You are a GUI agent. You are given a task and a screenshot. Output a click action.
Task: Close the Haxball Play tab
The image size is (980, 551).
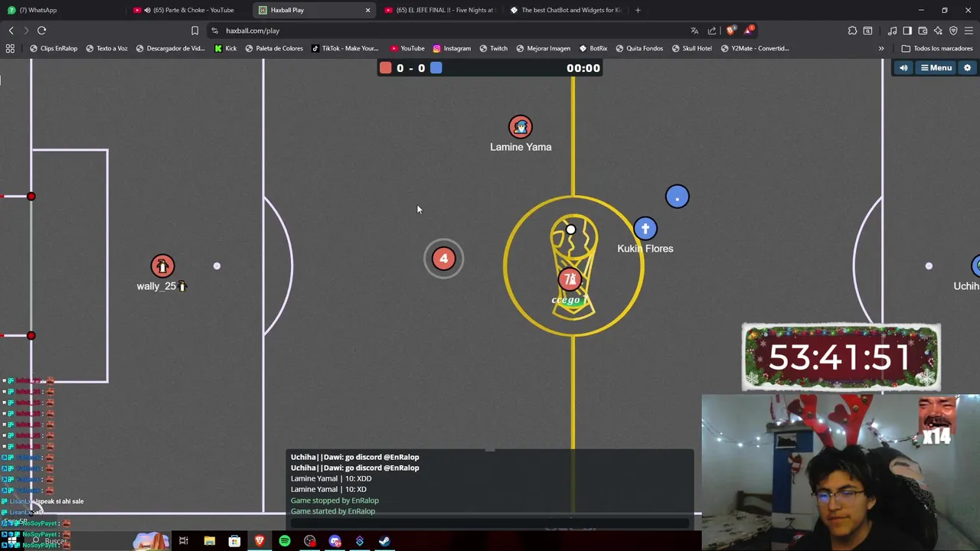click(x=367, y=10)
